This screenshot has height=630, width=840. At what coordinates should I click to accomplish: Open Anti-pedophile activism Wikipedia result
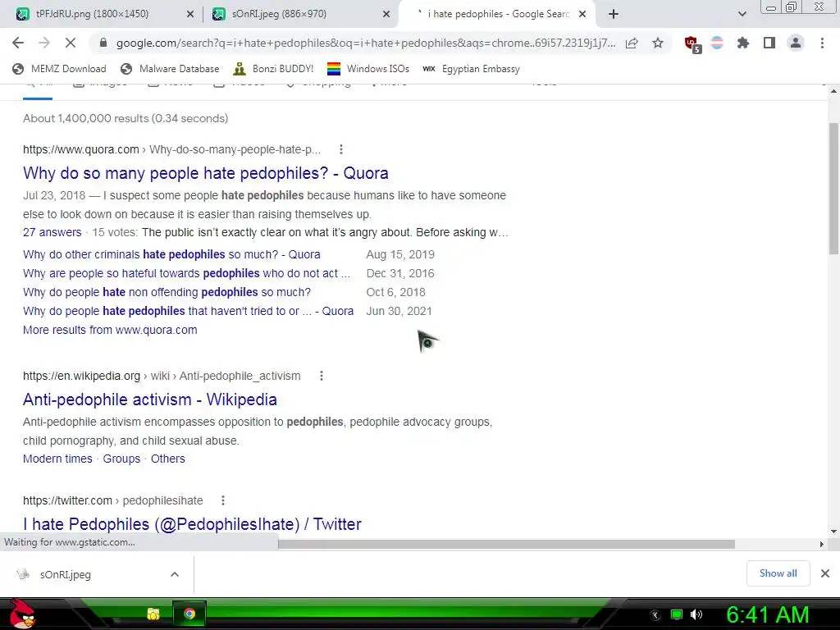coord(150,399)
